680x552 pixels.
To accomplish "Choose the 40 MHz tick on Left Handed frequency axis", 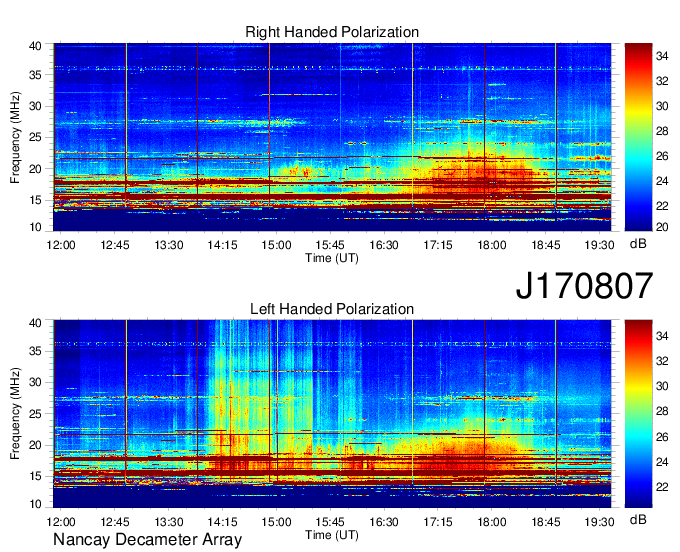I will point(35,323).
